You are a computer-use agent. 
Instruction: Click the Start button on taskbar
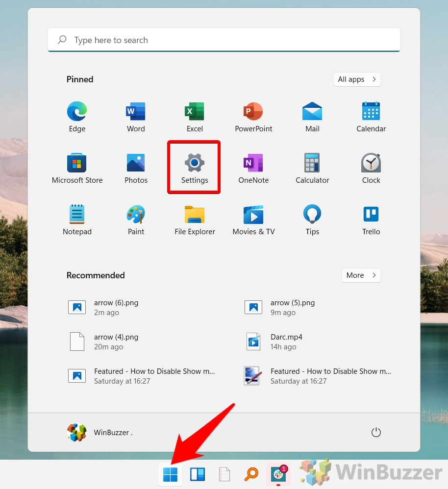point(170,474)
